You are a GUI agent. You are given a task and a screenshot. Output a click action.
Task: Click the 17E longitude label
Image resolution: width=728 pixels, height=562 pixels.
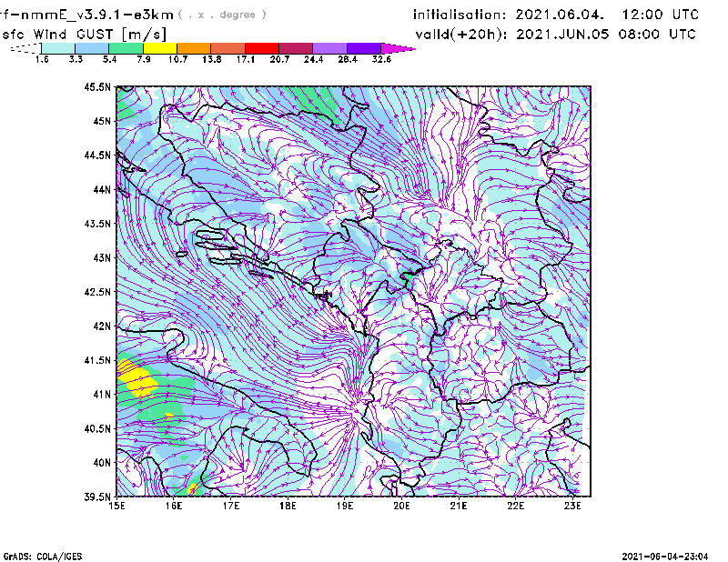(231, 506)
